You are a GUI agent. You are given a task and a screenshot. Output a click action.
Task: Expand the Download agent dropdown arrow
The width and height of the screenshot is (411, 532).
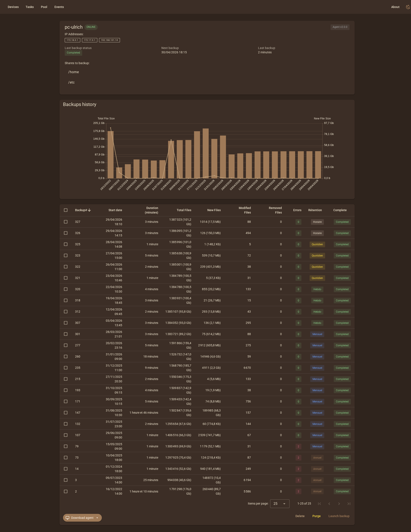(97, 518)
